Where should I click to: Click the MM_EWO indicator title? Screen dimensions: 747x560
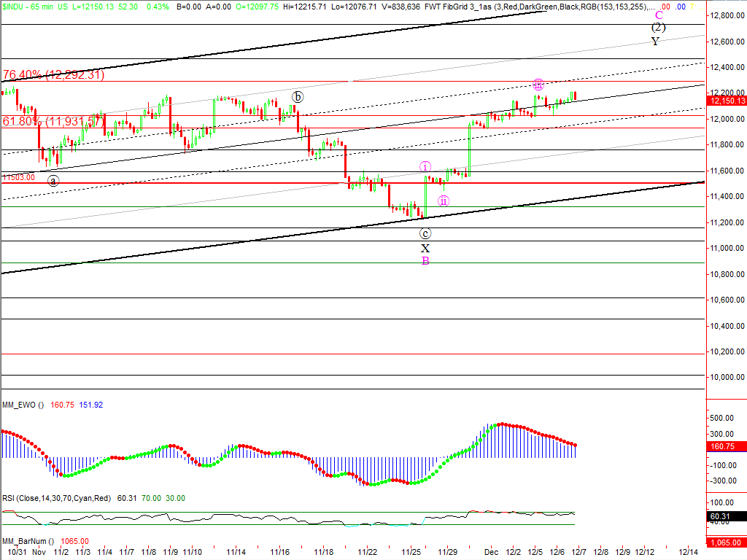(x=23, y=405)
